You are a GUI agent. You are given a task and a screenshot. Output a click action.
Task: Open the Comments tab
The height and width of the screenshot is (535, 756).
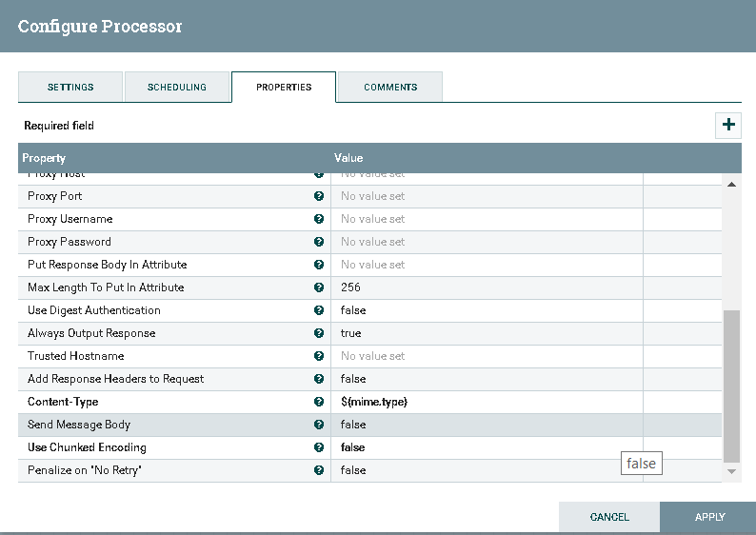point(390,87)
